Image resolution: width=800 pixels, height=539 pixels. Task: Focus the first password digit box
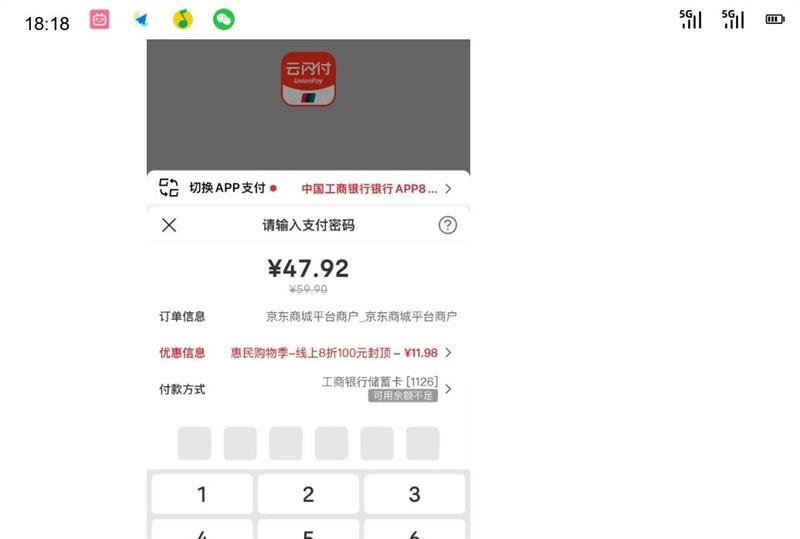(x=194, y=444)
